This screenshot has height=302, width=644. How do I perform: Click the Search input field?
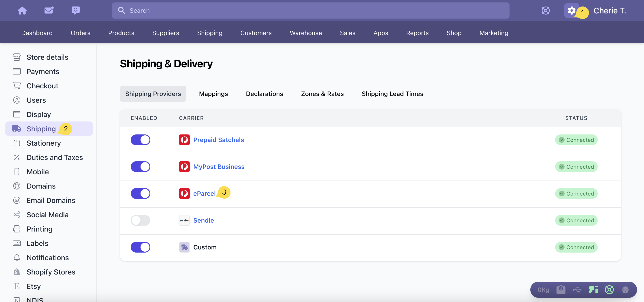(x=310, y=11)
